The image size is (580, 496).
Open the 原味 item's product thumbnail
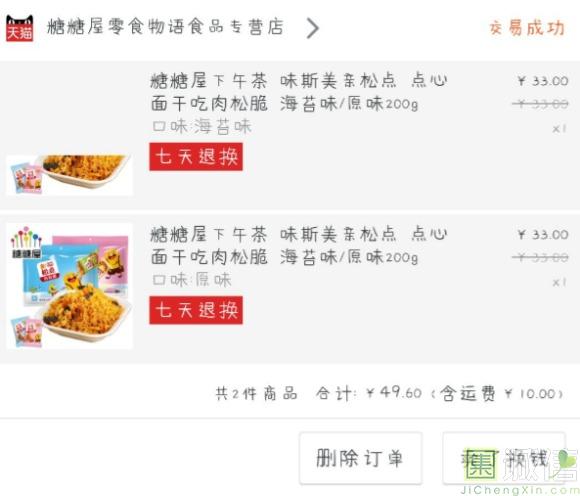[x=69, y=286]
